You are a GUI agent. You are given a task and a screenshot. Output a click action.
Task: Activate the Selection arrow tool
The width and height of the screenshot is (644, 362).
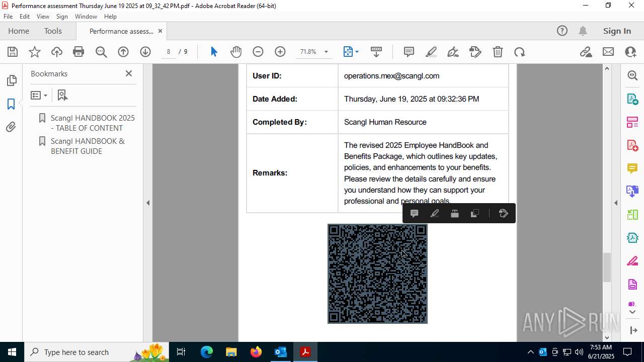tap(214, 52)
